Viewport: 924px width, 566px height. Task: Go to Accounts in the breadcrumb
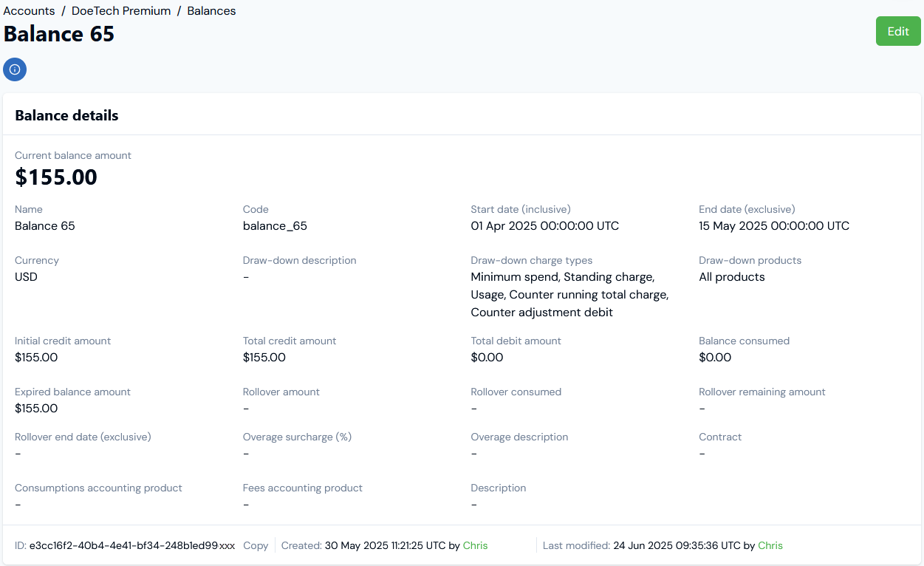click(29, 11)
